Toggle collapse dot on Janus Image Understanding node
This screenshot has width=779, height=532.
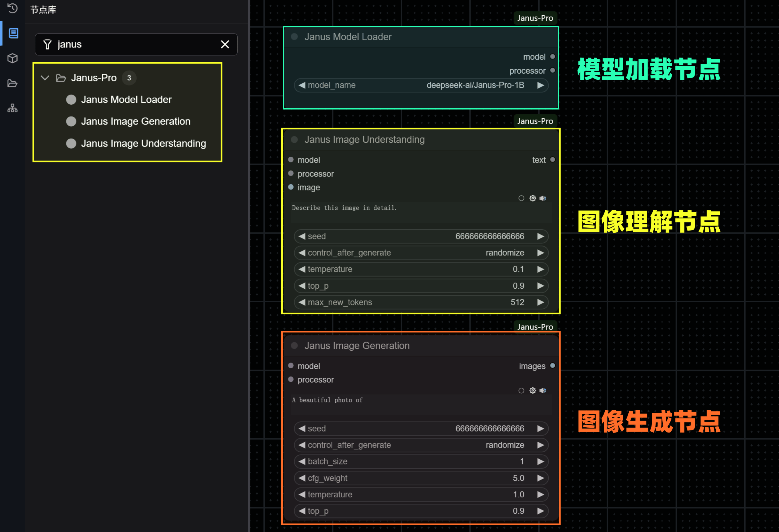click(x=294, y=139)
